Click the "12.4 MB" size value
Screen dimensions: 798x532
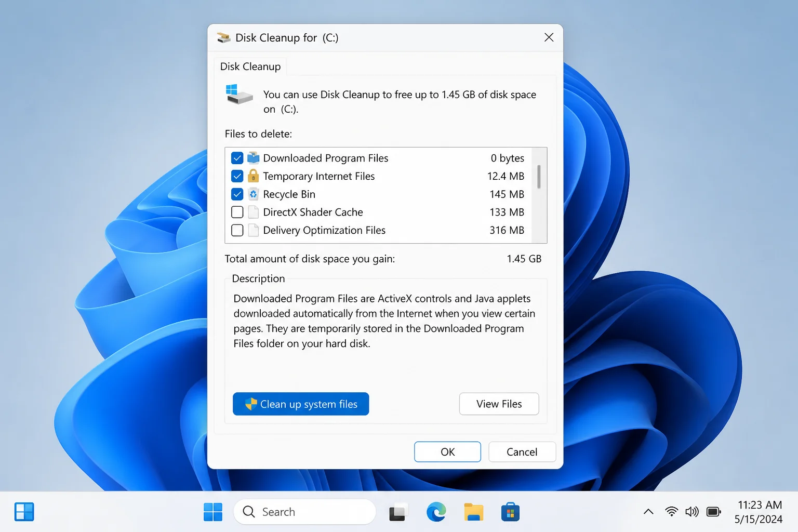point(506,176)
